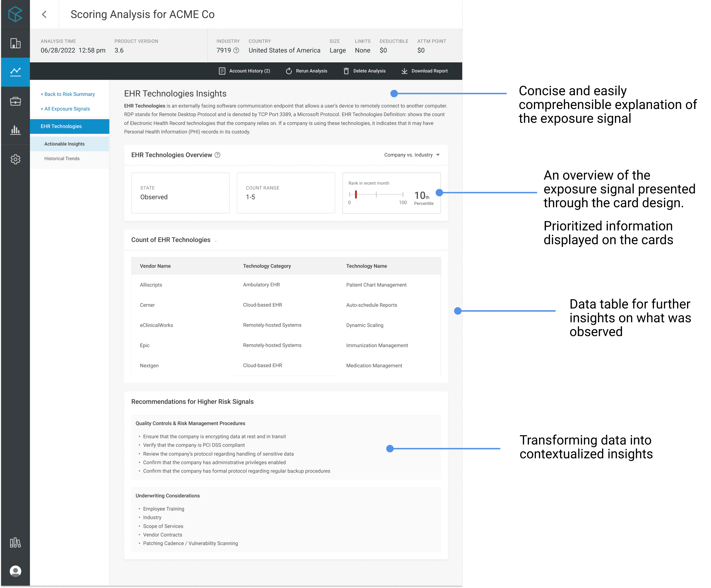711x588 pixels.
Task: Select the Nextgen vendor cell
Action: (149, 366)
